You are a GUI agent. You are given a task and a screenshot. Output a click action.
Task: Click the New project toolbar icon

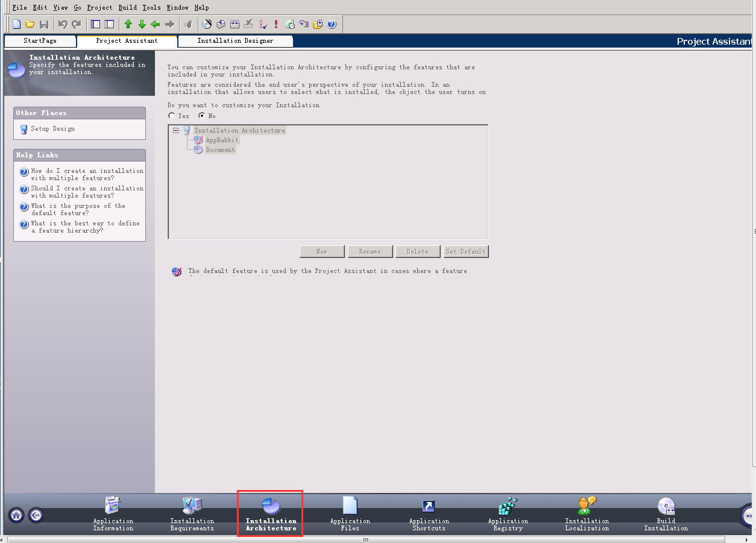(x=16, y=25)
